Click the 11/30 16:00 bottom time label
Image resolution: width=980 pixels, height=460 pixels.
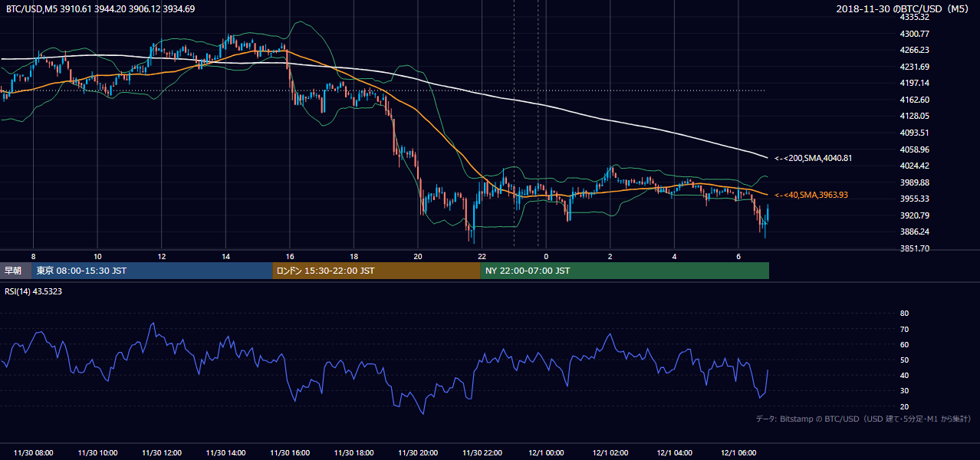coord(290,452)
